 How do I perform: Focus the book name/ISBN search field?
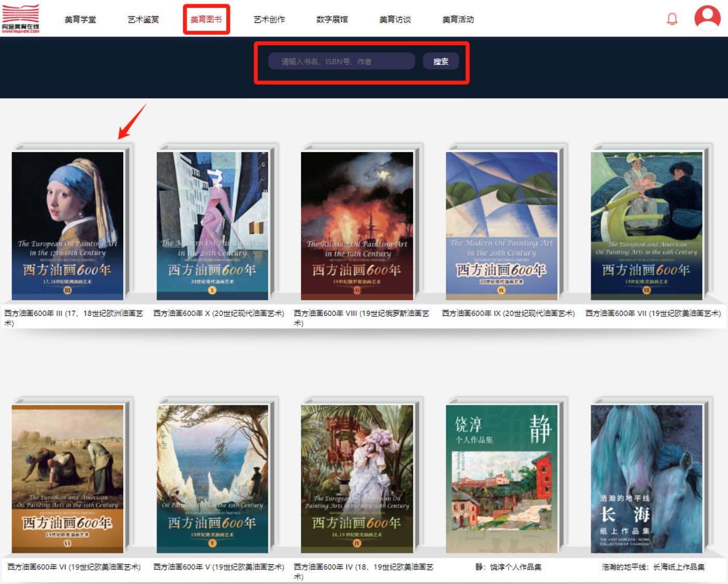click(342, 61)
